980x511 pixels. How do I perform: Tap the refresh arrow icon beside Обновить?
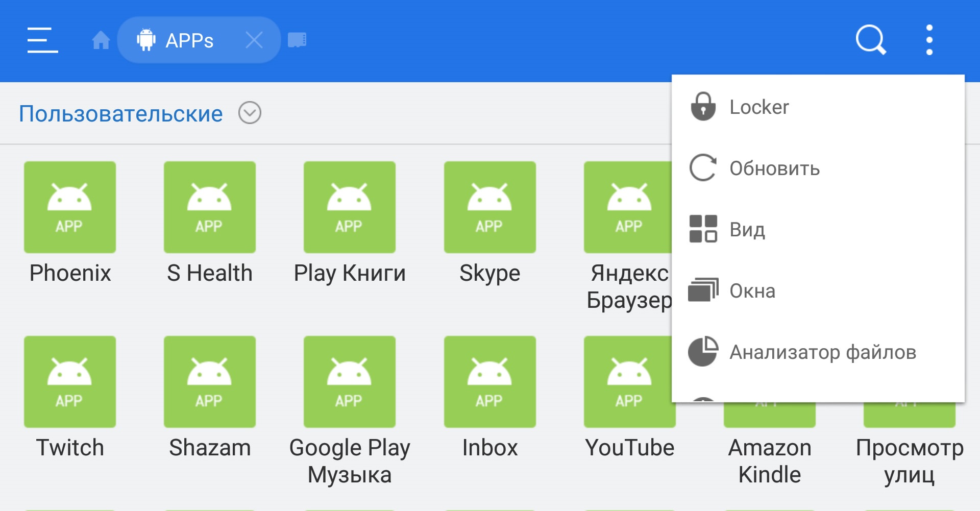click(x=703, y=167)
